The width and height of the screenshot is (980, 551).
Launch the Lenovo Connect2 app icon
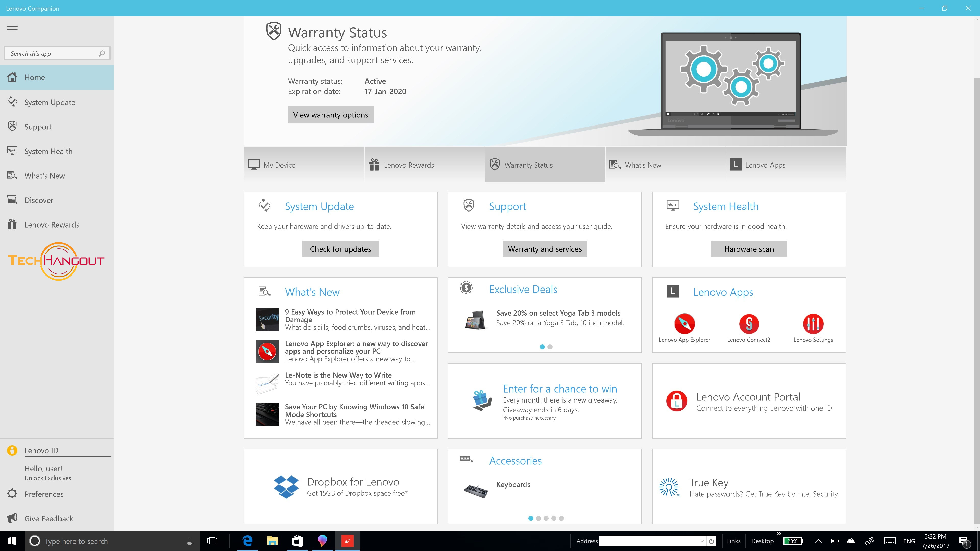pyautogui.click(x=749, y=324)
